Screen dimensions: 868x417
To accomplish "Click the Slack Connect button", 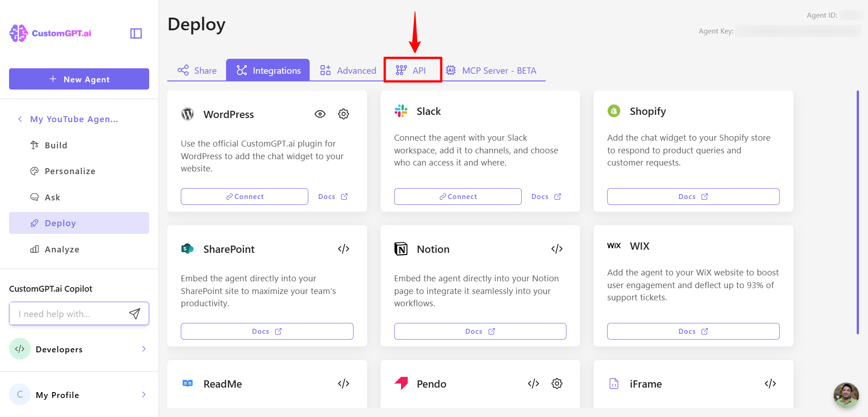I will tap(458, 197).
